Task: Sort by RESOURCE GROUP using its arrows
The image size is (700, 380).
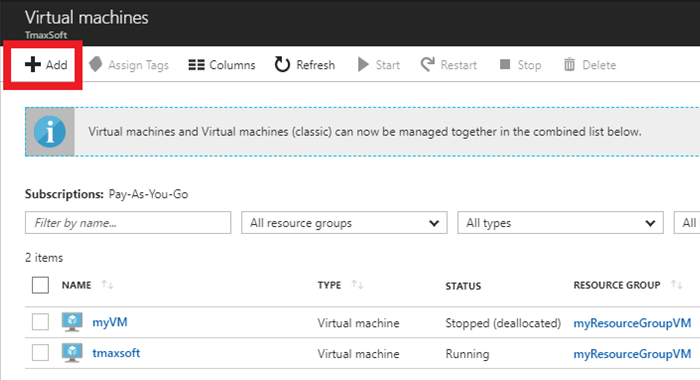Action: (677, 284)
